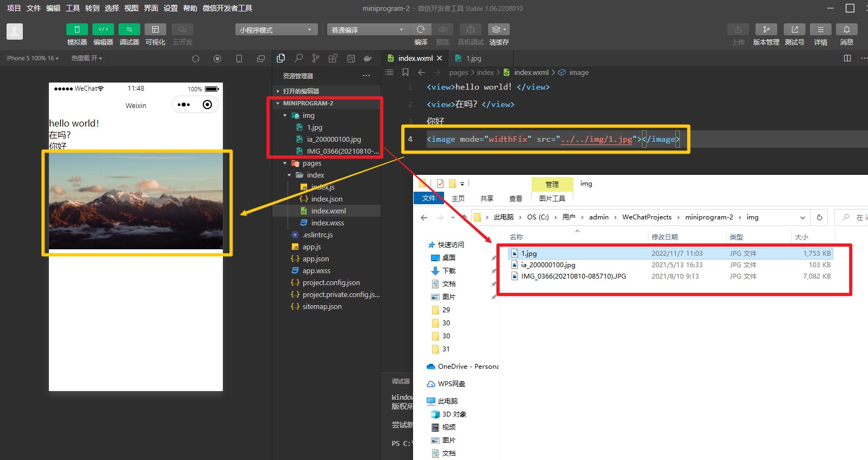Open explorer more options ellipsis
The width and height of the screenshot is (868, 460).
point(366,75)
